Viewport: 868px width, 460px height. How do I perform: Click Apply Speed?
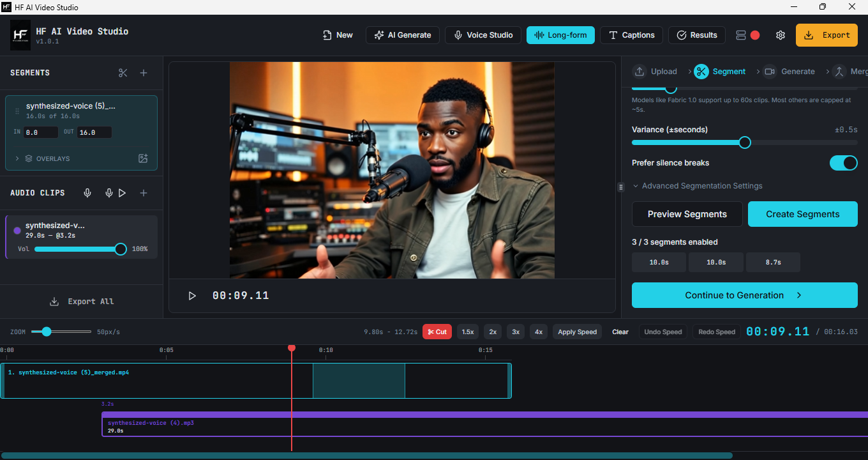tap(578, 332)
